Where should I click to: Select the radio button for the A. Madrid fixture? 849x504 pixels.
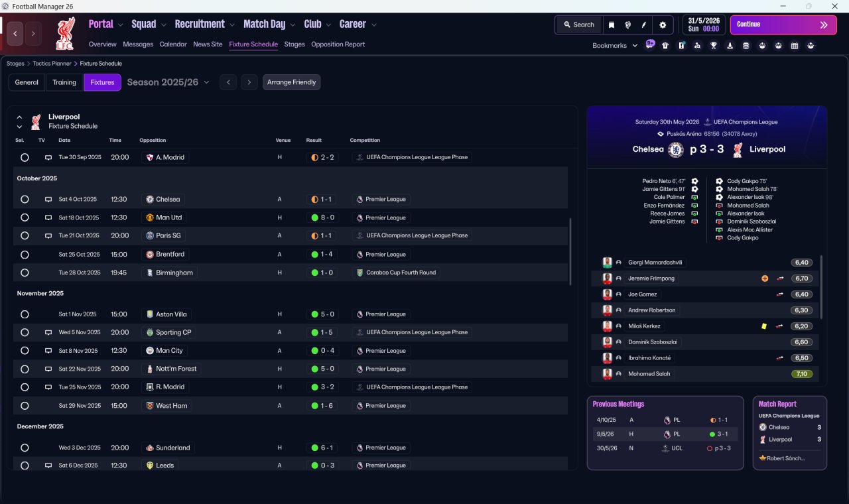[25, 158]
